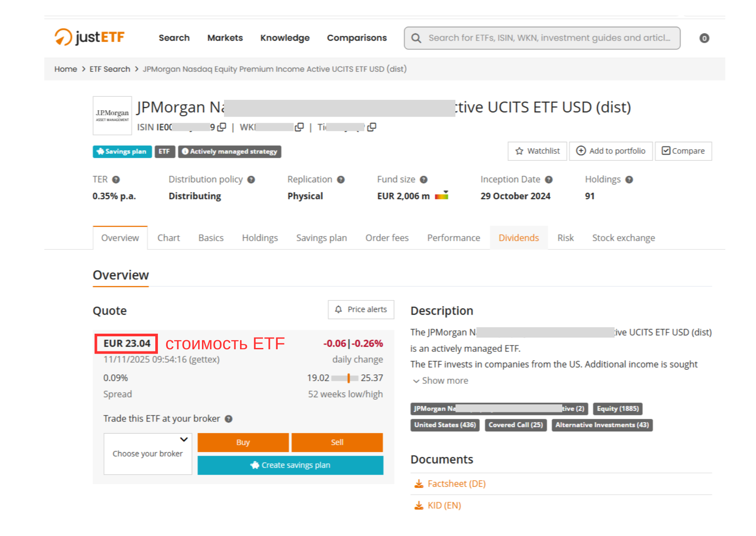This screenshot has height=536, width=756.
Task: Click the Create savings plan button
Action: (x=290, y=465)
